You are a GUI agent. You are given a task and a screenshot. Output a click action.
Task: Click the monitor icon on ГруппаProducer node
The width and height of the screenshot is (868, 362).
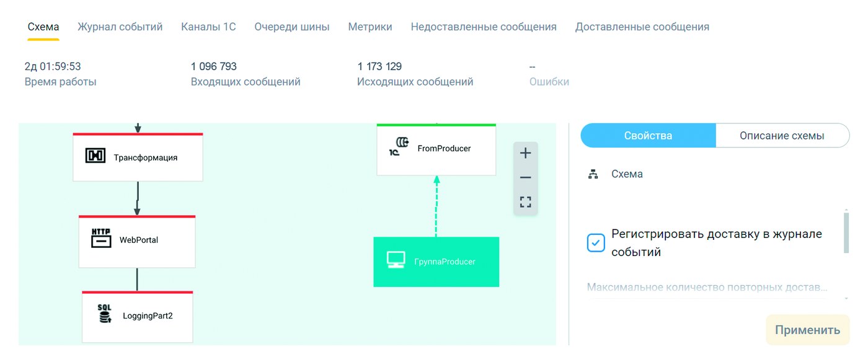pos(396,260)
